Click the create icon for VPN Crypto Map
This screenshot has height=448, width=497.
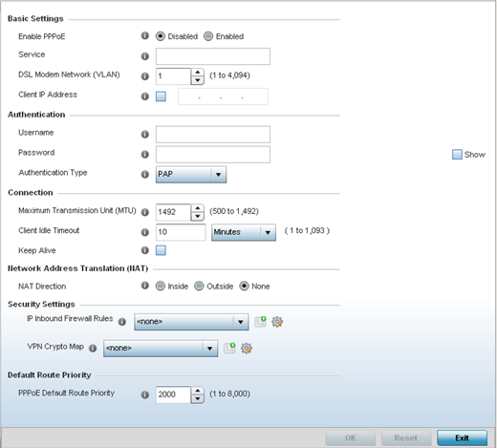[229, 348]
